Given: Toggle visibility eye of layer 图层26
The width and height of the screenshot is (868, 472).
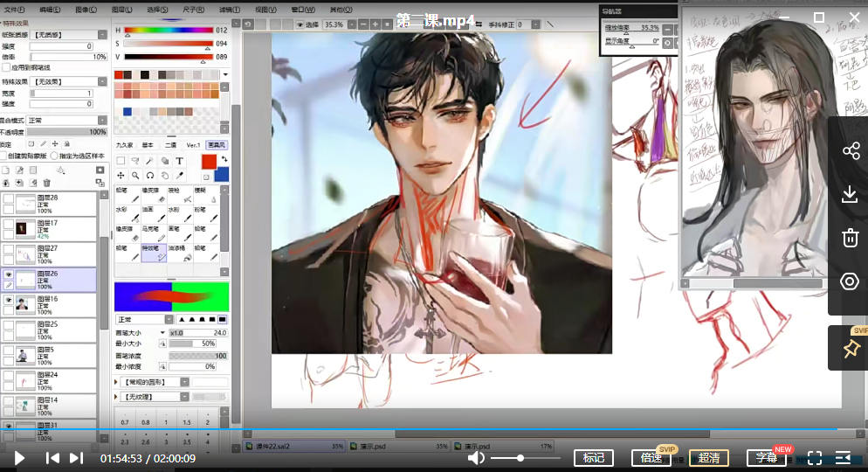Looking at the screenshot, I should tap(8, 274).
